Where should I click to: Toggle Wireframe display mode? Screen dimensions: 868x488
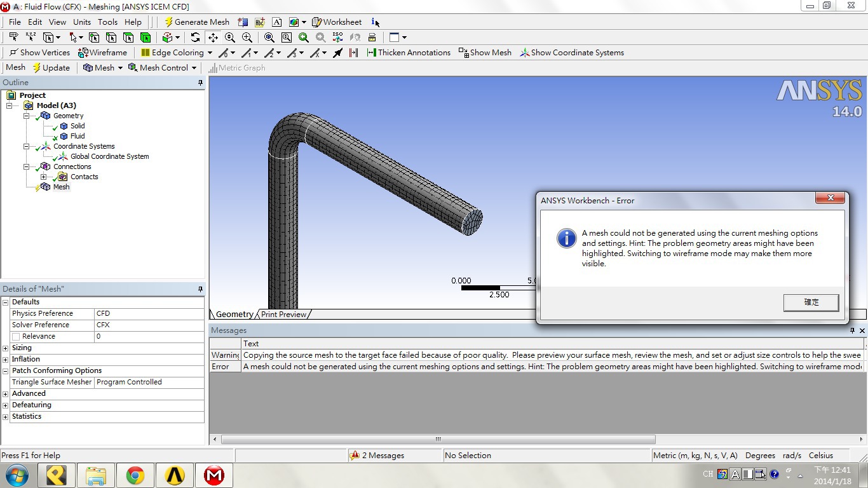(102, 53)
